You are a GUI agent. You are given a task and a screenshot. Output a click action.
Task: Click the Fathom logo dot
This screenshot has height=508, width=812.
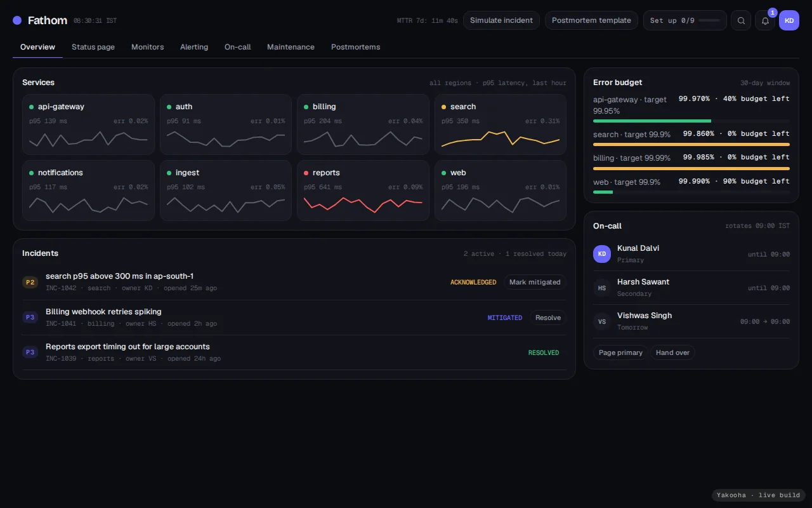[17, 20]
